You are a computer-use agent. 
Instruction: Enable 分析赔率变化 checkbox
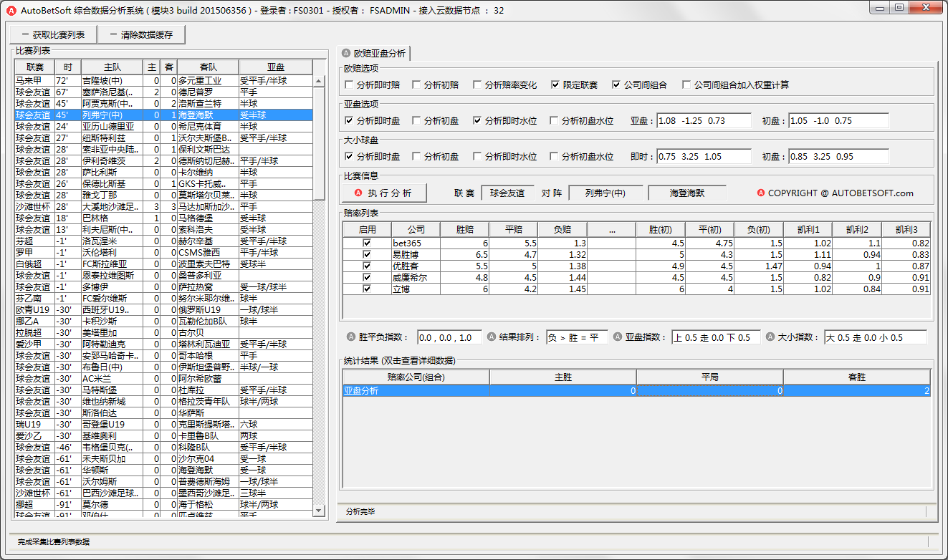[x=477, y=85]
